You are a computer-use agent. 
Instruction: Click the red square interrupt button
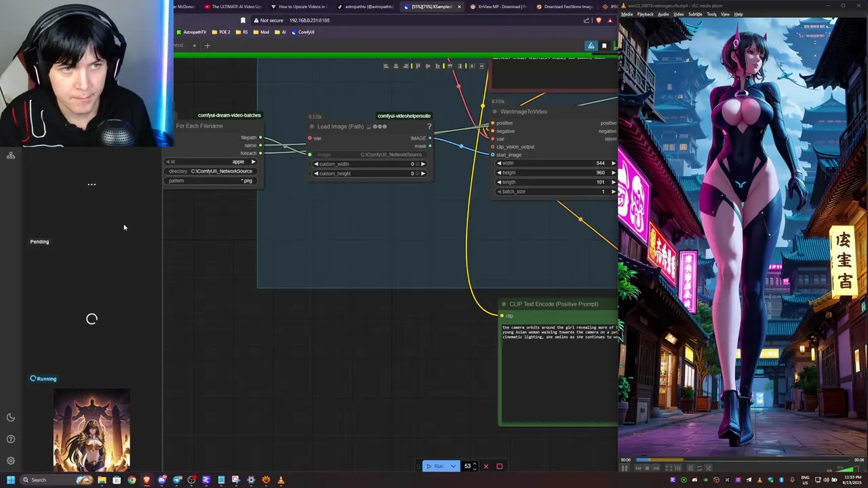500,466
